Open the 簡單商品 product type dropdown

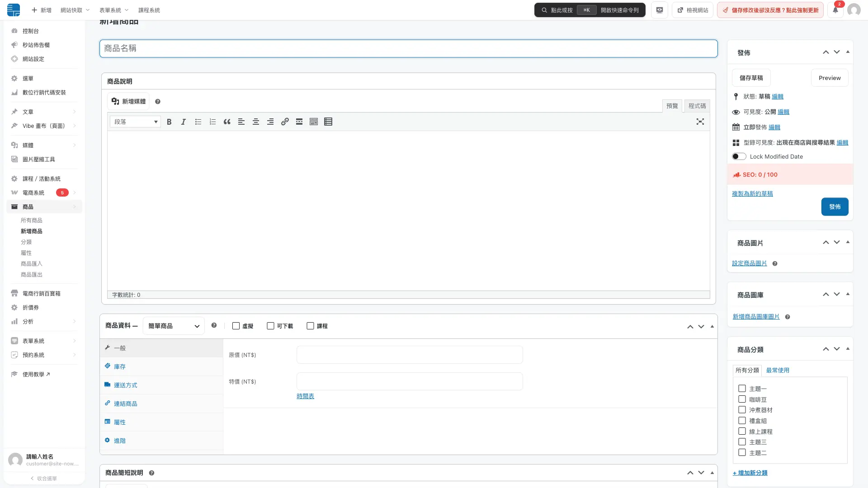174,326
